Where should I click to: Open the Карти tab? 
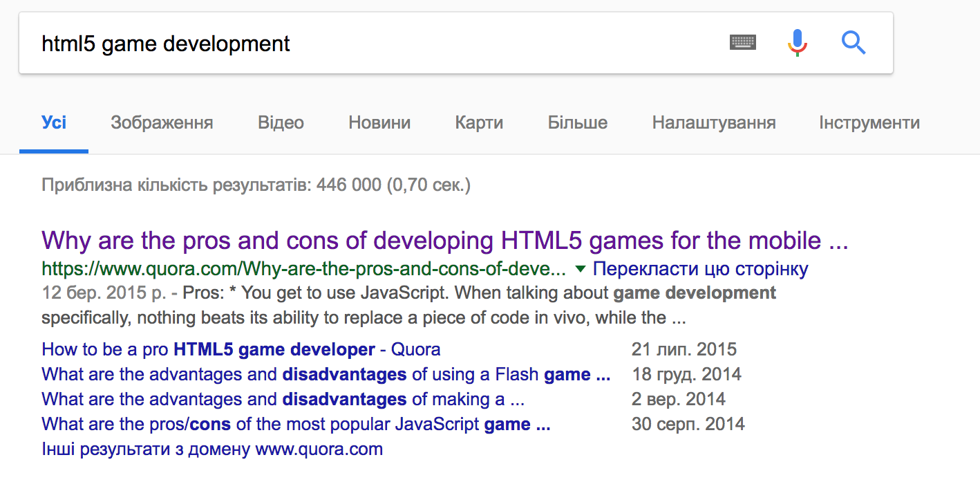479,123
